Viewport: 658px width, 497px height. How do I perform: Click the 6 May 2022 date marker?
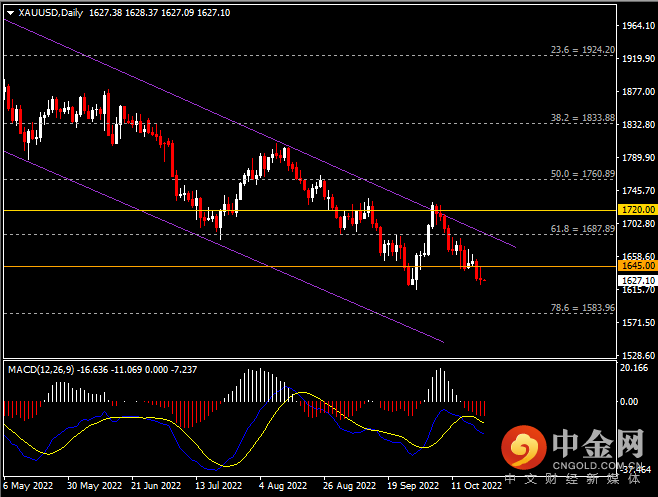coord(28,485)
